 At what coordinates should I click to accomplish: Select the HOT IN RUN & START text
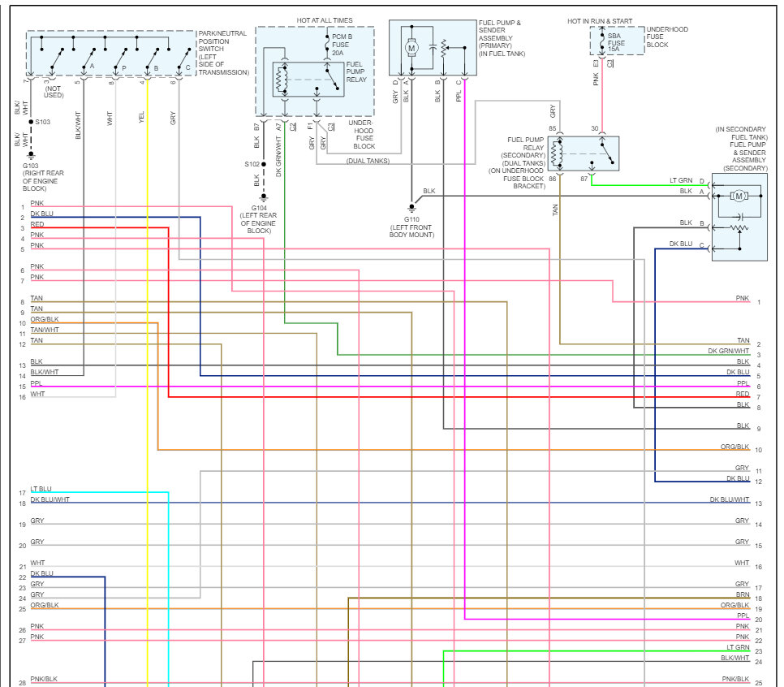(600, 21)
